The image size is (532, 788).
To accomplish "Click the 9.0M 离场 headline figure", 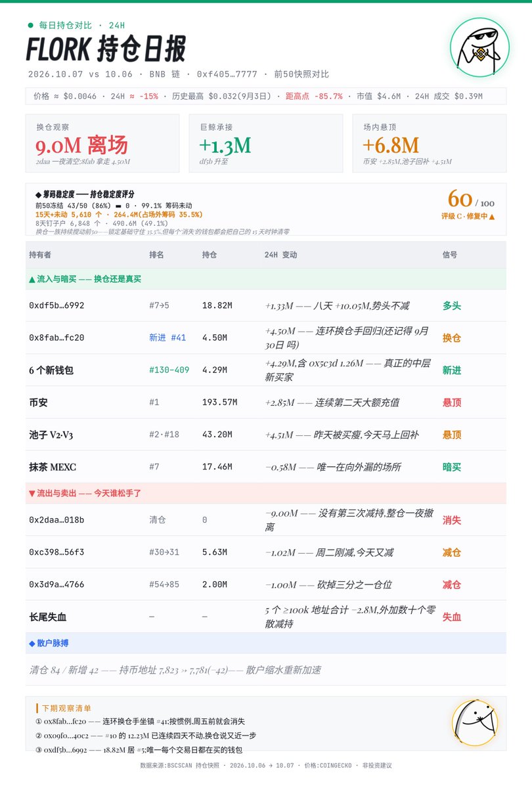I will (x=82, y=145).
